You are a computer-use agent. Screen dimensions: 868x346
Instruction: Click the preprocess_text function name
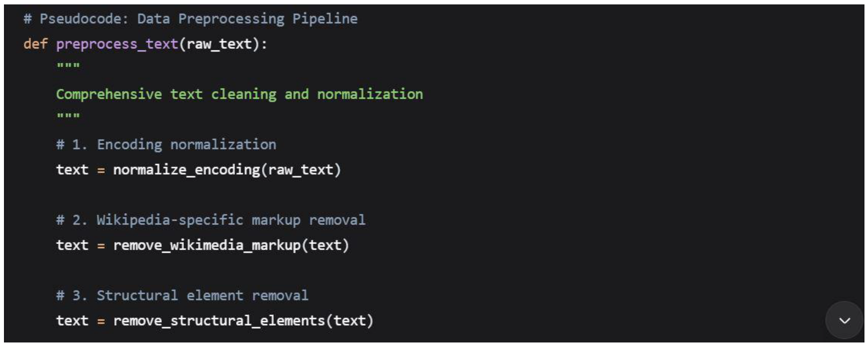click(x=117, y=44)
